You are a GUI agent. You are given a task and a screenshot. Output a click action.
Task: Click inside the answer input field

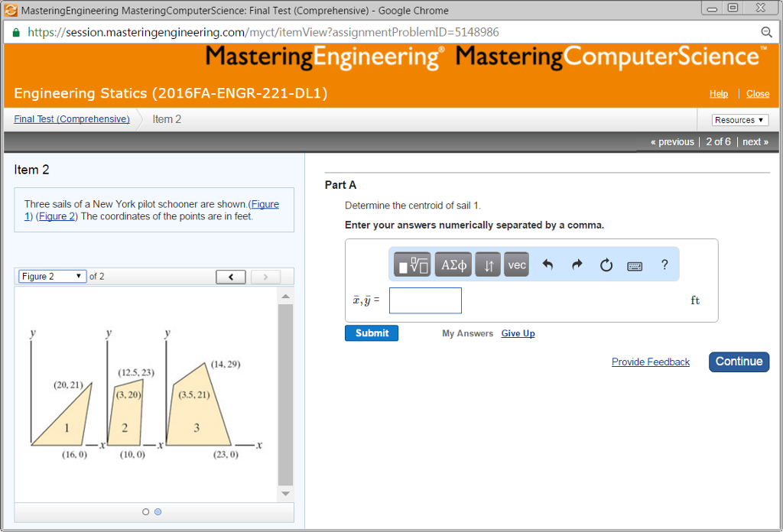pos(425,300)
